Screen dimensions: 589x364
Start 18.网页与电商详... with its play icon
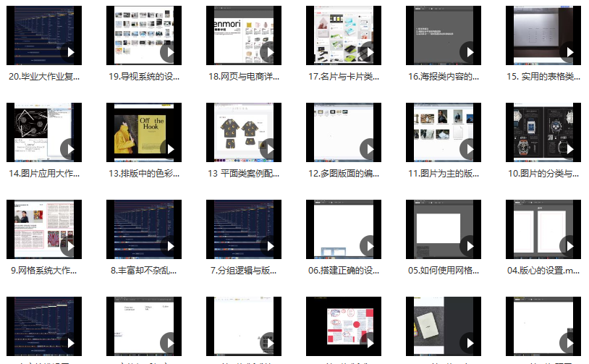click(x=270, y=53)
